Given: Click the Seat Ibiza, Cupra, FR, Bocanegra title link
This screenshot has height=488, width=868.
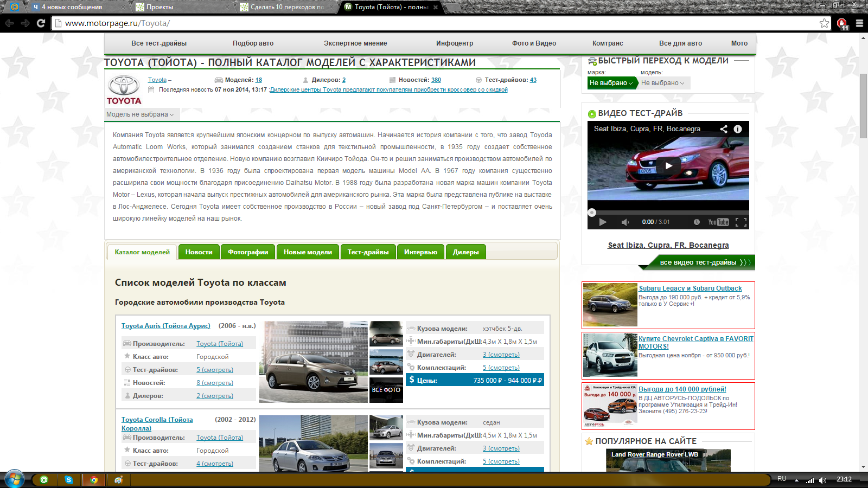Looking at the screenshot, I should (x=668, y=245).
